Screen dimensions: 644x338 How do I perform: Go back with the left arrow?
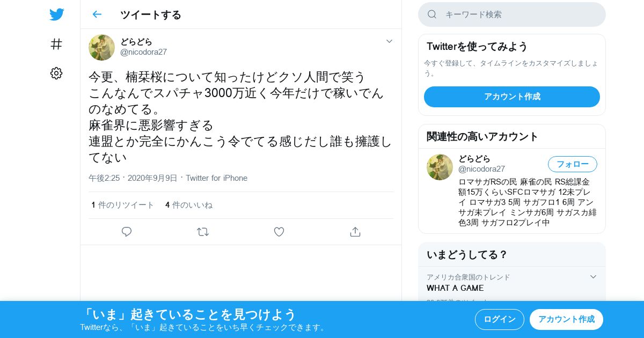[x=97, y=14]
